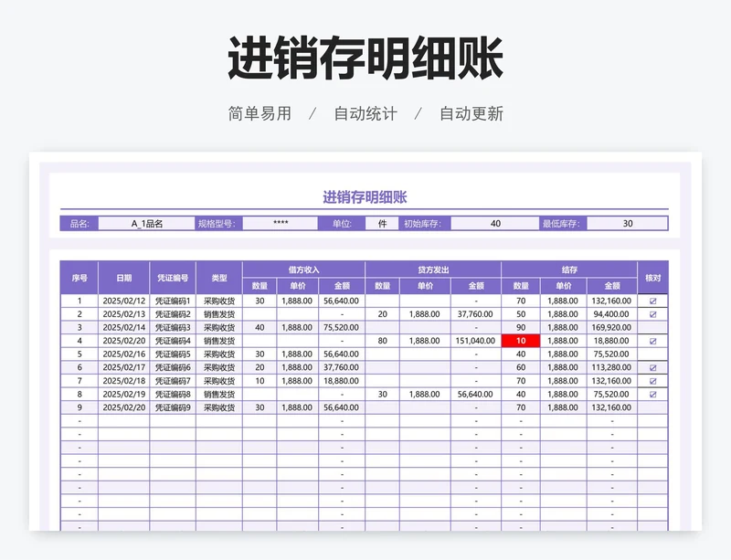The image size is (731, 560).
Task: Click the 凭证编码5 cell
Action: [x=173, y=354]
